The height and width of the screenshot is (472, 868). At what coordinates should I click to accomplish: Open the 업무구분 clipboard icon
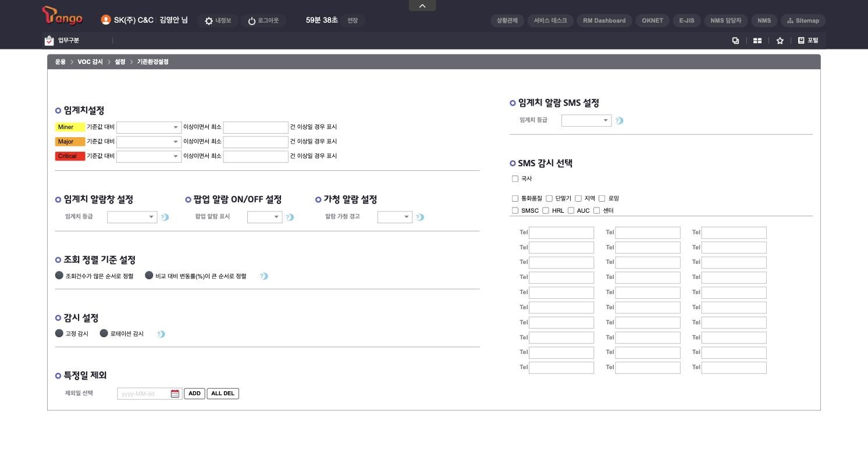pos(49,40)
